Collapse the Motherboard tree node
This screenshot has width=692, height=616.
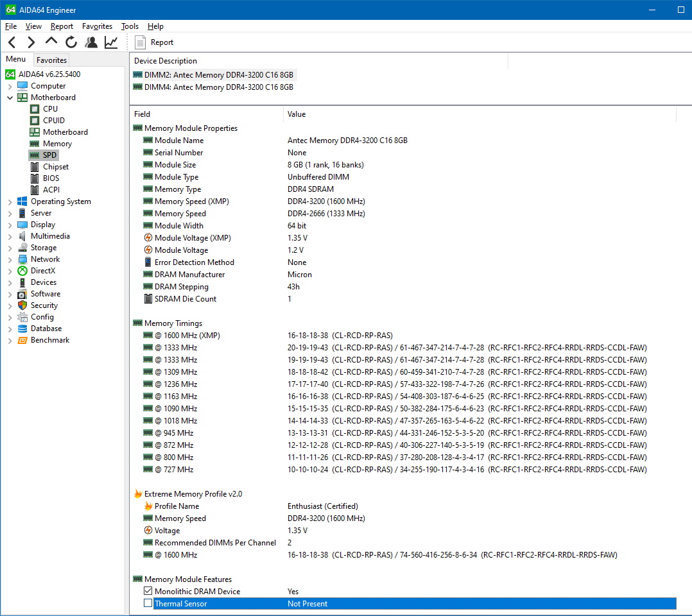[10, 98]
